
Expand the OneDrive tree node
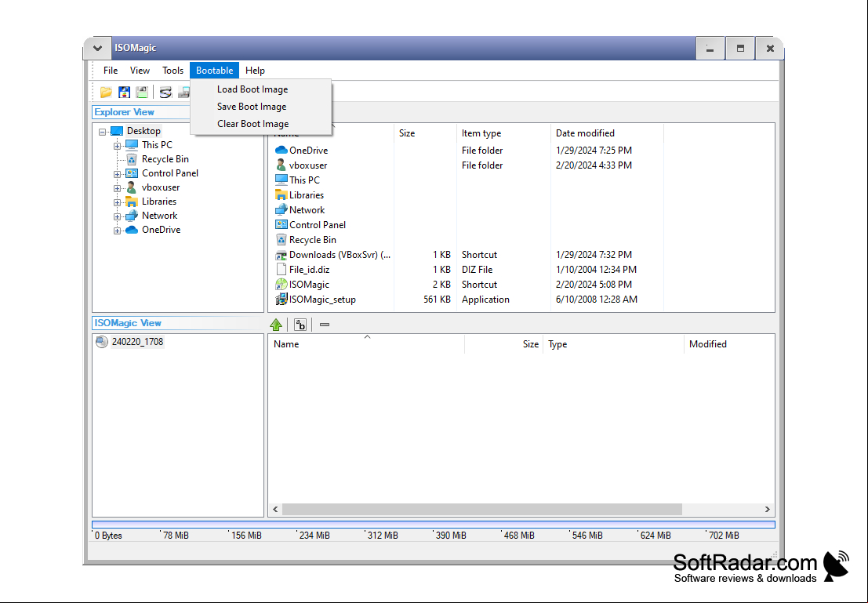pos(117,231)
